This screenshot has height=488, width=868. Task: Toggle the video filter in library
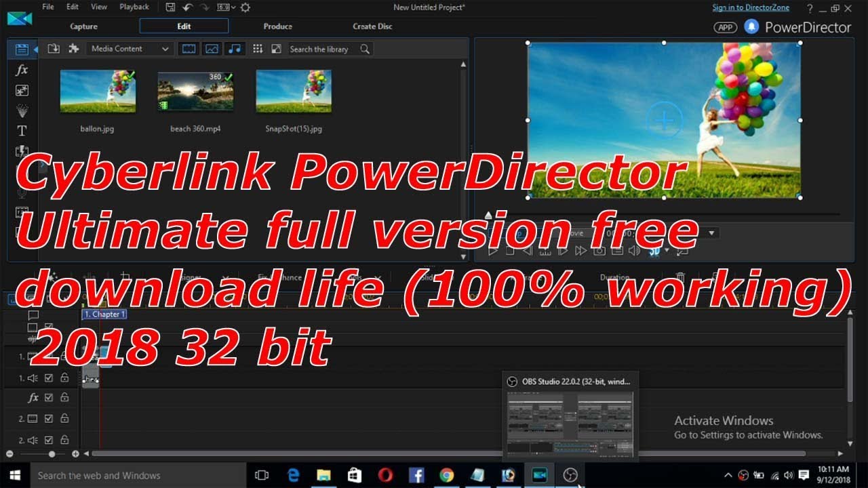click(x=189, y=49)
